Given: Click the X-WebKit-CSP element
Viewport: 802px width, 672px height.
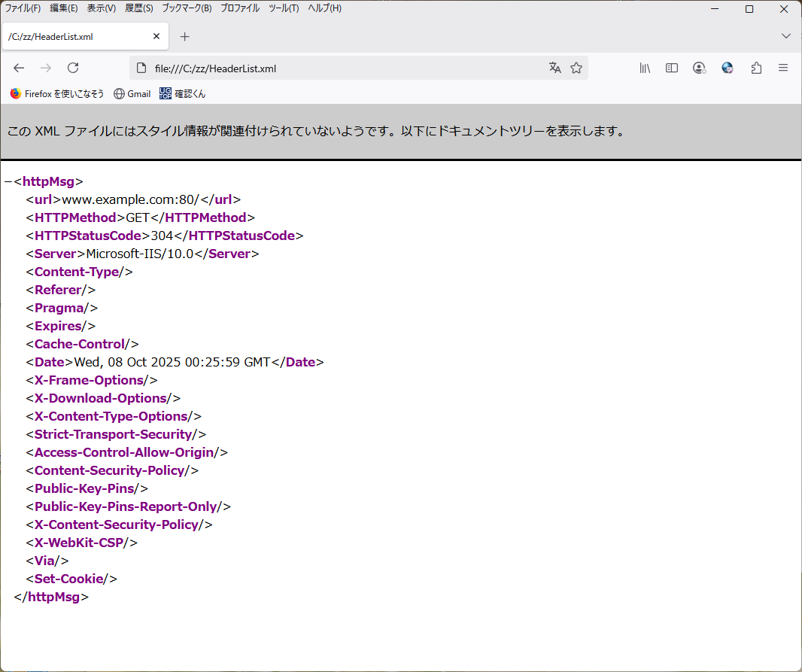Looking at the screenshot, I should [81, 543].
